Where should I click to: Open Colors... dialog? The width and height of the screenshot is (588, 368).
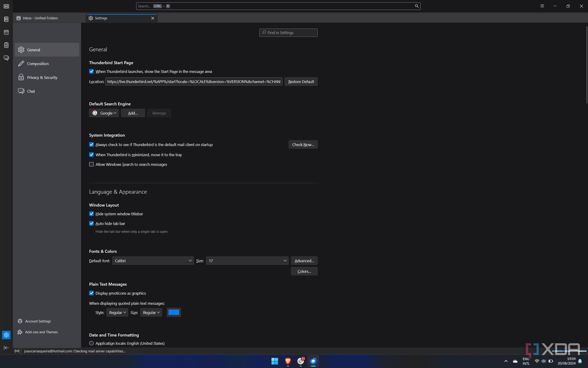coord(304,271)
